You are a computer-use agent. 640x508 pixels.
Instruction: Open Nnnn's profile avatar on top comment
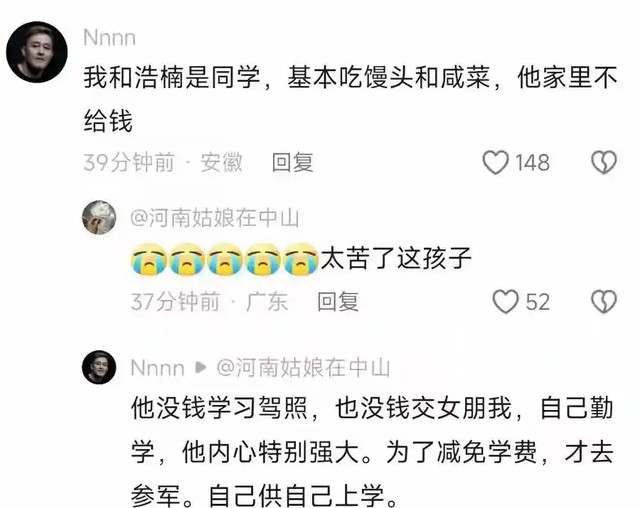37,52
